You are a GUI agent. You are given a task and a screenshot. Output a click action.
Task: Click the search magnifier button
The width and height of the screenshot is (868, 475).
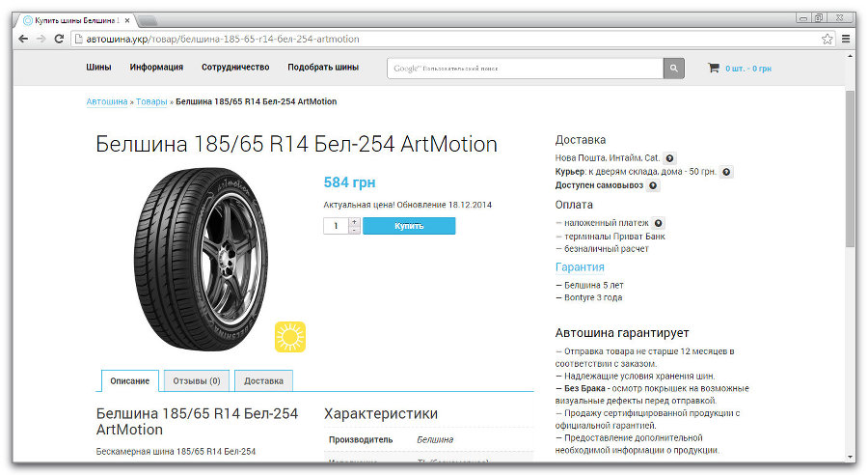674,69
